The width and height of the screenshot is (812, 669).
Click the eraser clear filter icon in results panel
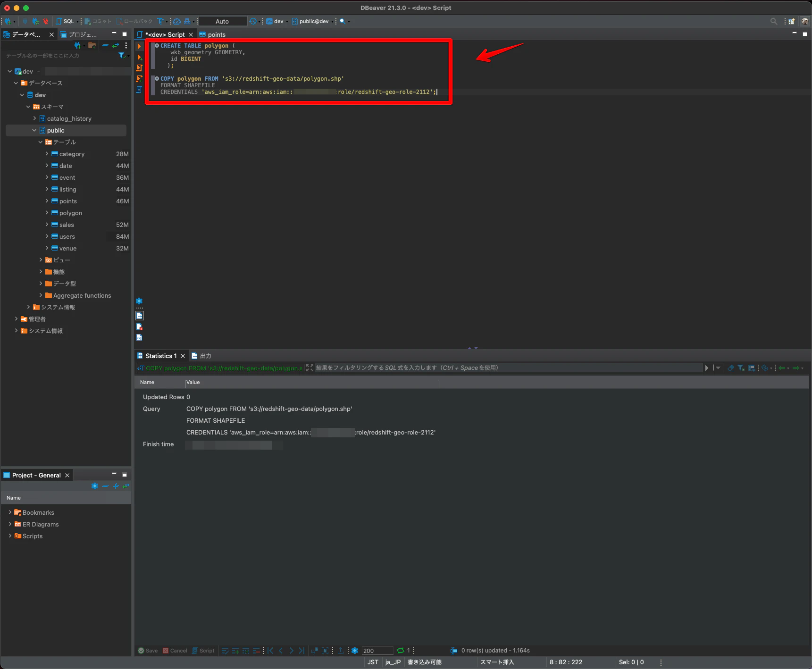pyautogui.click(x=731, y=368)
